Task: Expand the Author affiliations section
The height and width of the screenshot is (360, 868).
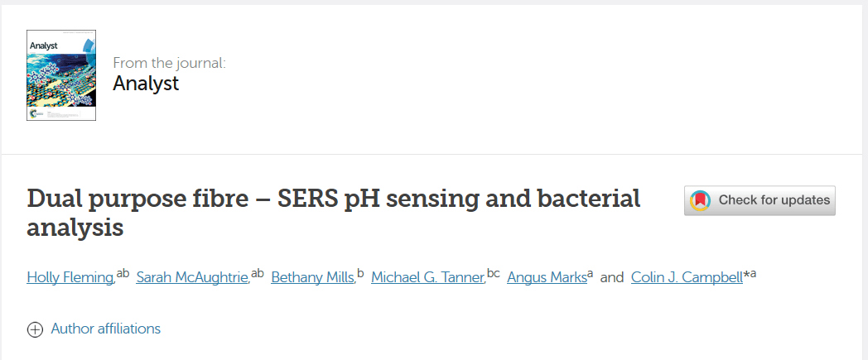Action: pos(105,329)
